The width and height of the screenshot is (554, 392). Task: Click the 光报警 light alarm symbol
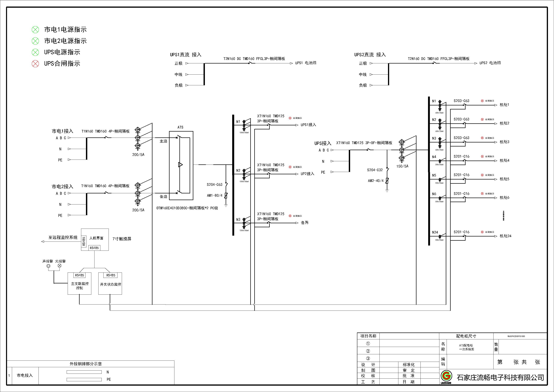click(x=60, y=266)
